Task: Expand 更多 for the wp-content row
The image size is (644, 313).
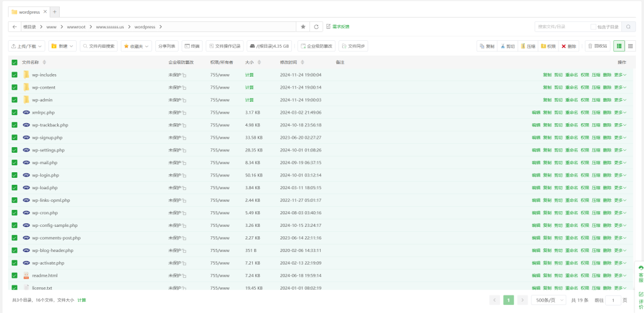Action: tap(620, 87)
